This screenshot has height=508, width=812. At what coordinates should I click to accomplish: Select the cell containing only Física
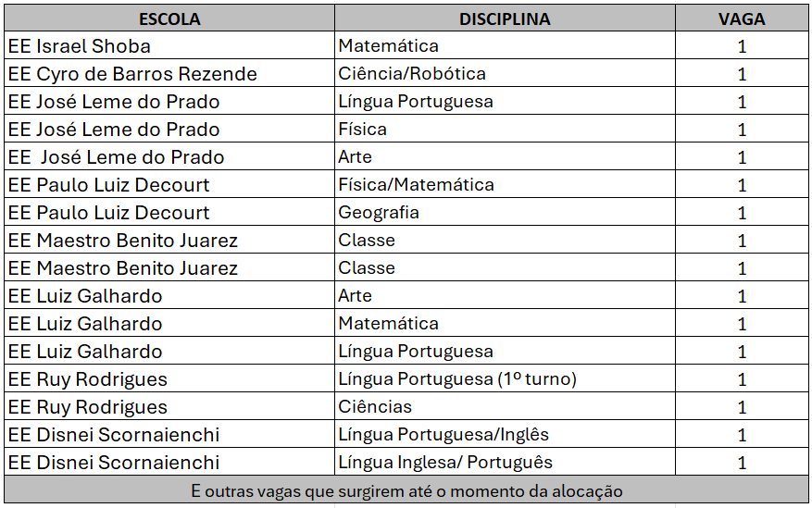[363, 130]
